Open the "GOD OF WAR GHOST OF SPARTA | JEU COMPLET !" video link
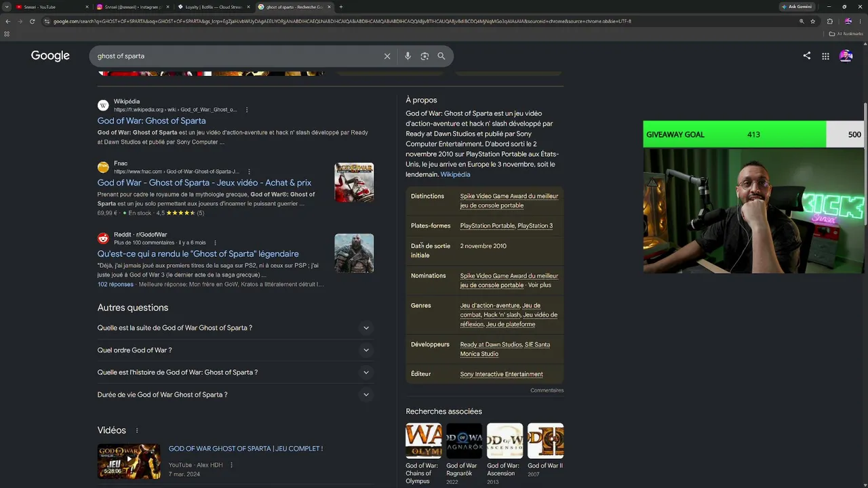The image size is (868, 488). [245, 449]
